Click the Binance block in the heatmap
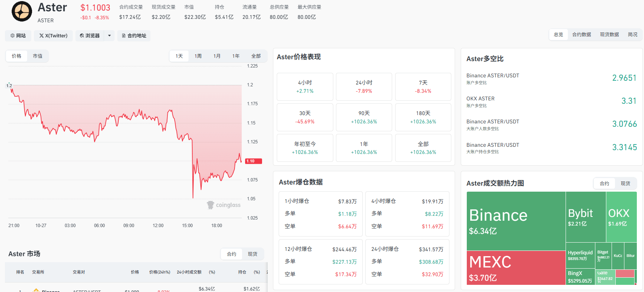The image size is (644, 292). 516,221
